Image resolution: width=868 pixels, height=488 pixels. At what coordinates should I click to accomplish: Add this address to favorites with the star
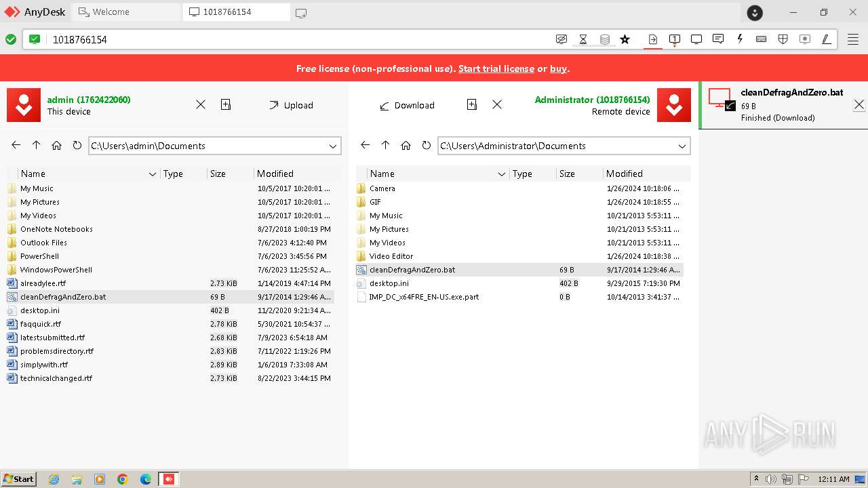click(x=625, y=39)
